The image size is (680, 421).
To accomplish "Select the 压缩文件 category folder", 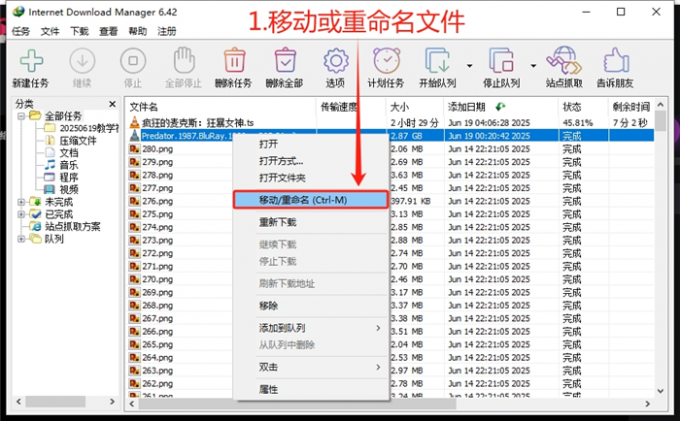I will pyautogui.click(x=78, y=140).
